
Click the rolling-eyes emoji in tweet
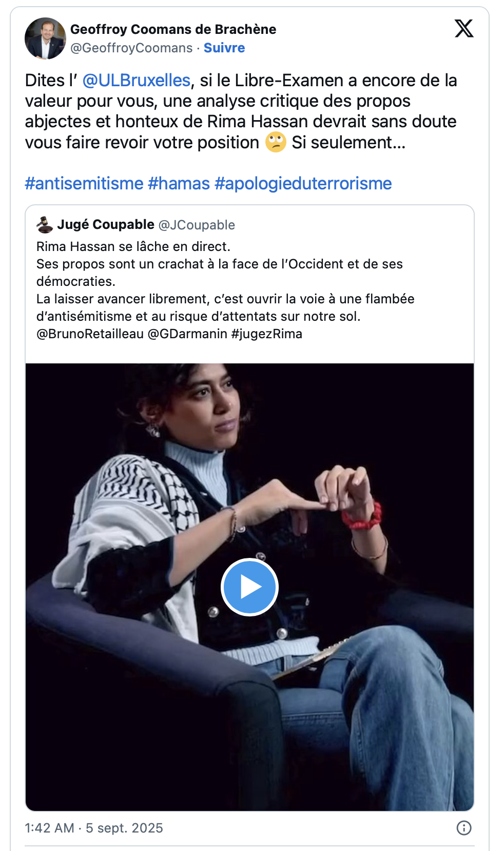pyautogui.click(x=276, y=142)
